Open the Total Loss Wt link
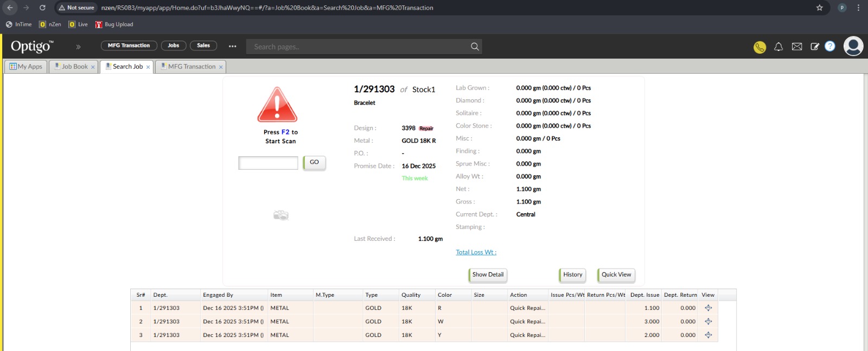This screenshot has width=868, height=351. (476, 252)
